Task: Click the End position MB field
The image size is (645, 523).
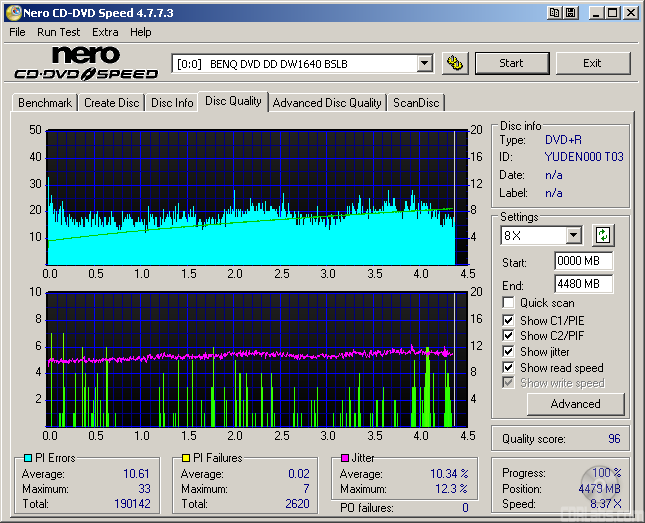Action: [x=583, y=284]
